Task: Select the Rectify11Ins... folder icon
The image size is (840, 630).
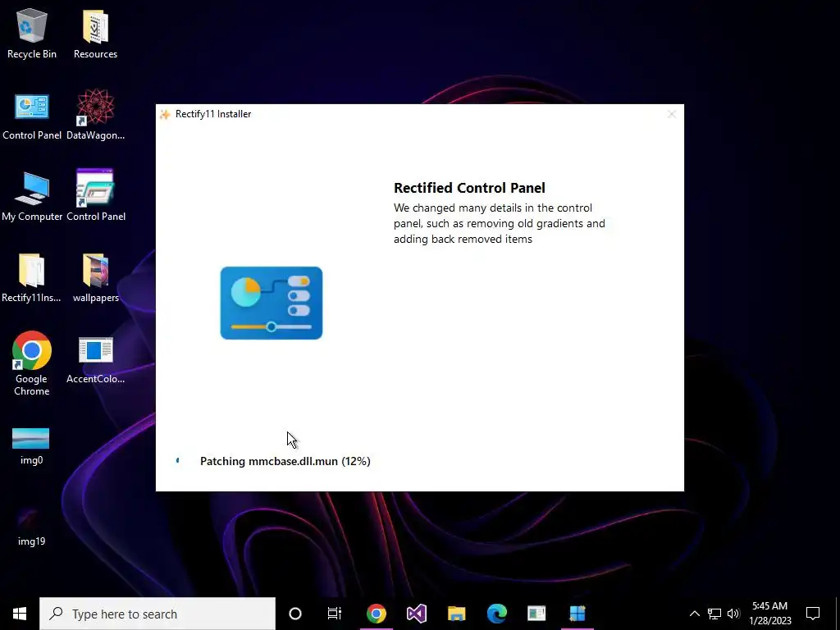Action: [31, 278]
